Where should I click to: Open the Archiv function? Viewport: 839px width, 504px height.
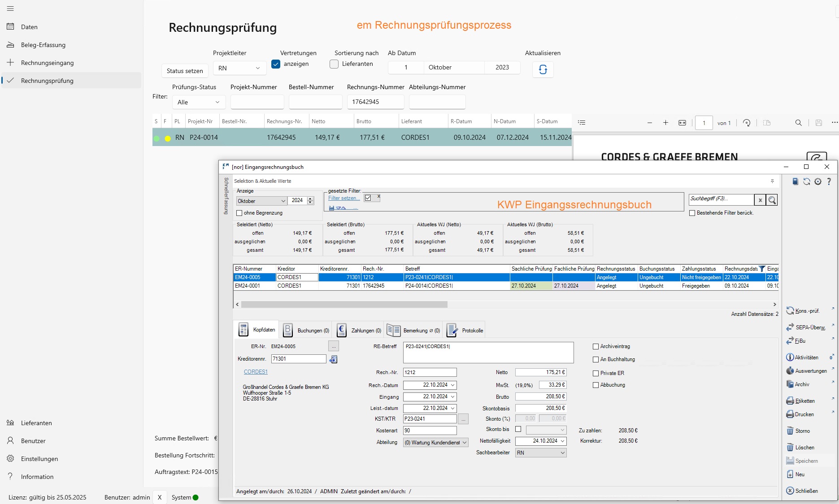pos(798,384)
